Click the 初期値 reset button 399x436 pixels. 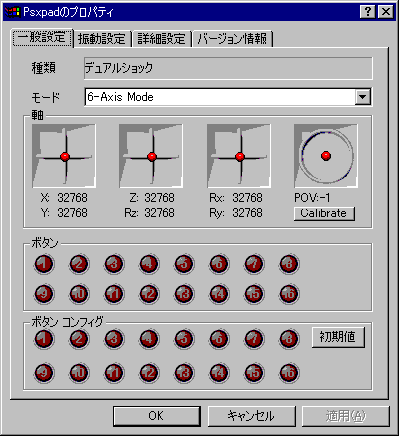pyautogui.click(x=338, y=337)
